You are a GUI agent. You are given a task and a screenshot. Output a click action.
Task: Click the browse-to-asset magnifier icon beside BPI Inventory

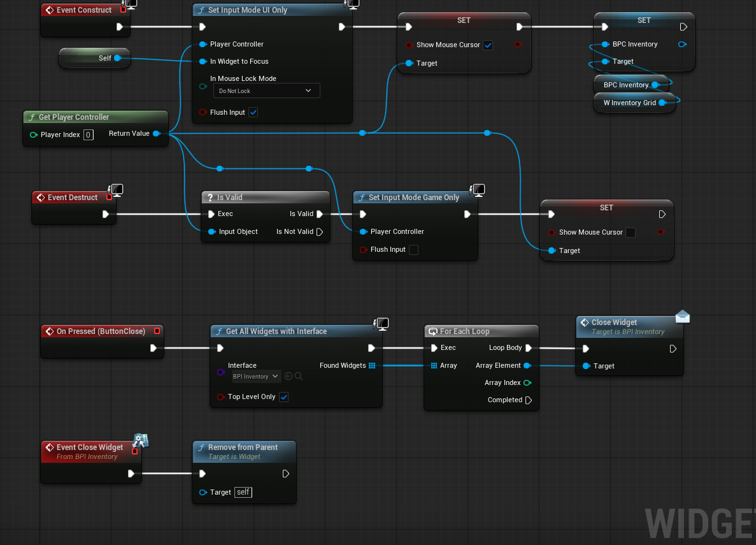(x=299, y=376)
